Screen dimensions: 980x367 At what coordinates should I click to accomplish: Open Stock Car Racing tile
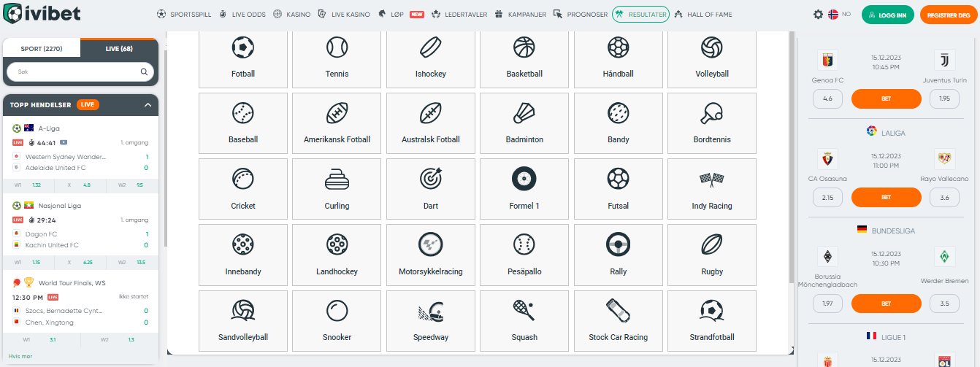pyautogui.click(x=619, y=321)
